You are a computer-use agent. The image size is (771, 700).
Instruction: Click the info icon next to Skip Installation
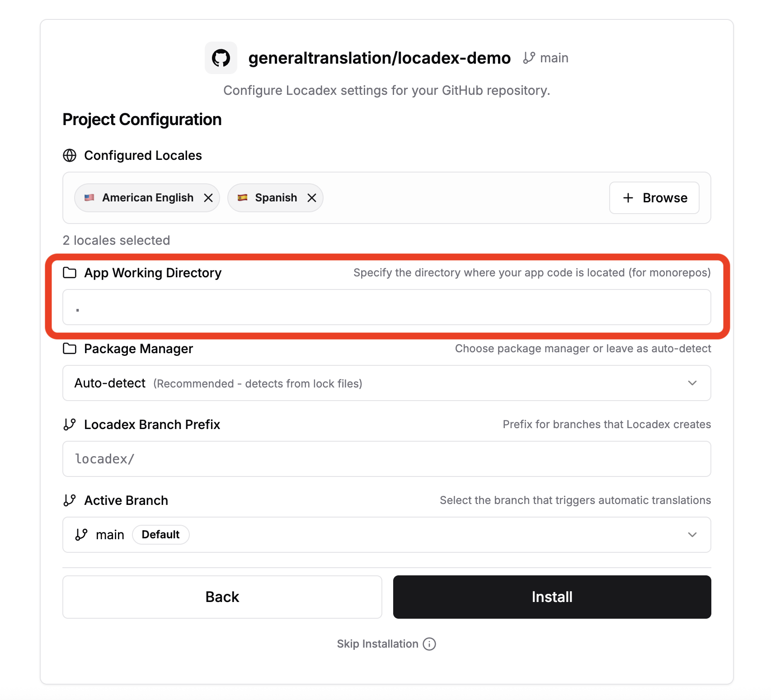pos(429,644)
